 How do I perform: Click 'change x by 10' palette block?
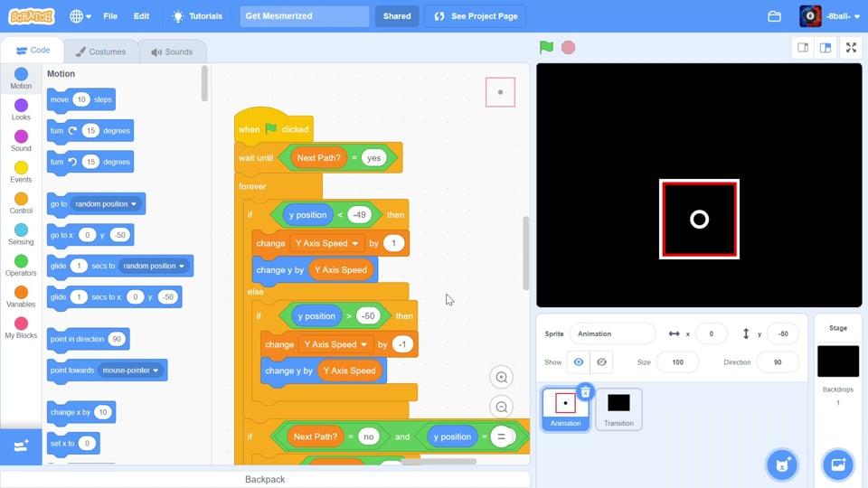(x=81, y=412)
